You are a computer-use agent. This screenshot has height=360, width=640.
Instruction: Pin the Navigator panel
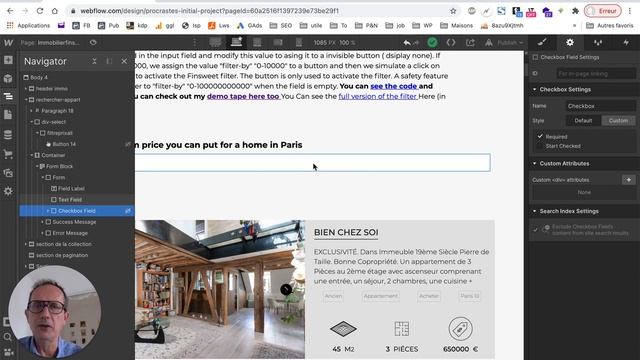(109, 61)
